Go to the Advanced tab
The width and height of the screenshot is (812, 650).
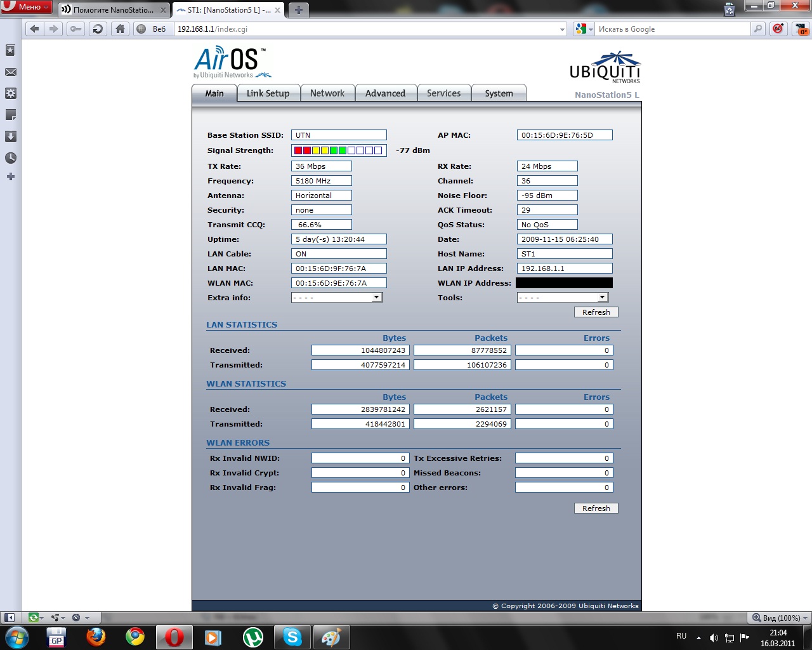(385, 93)
